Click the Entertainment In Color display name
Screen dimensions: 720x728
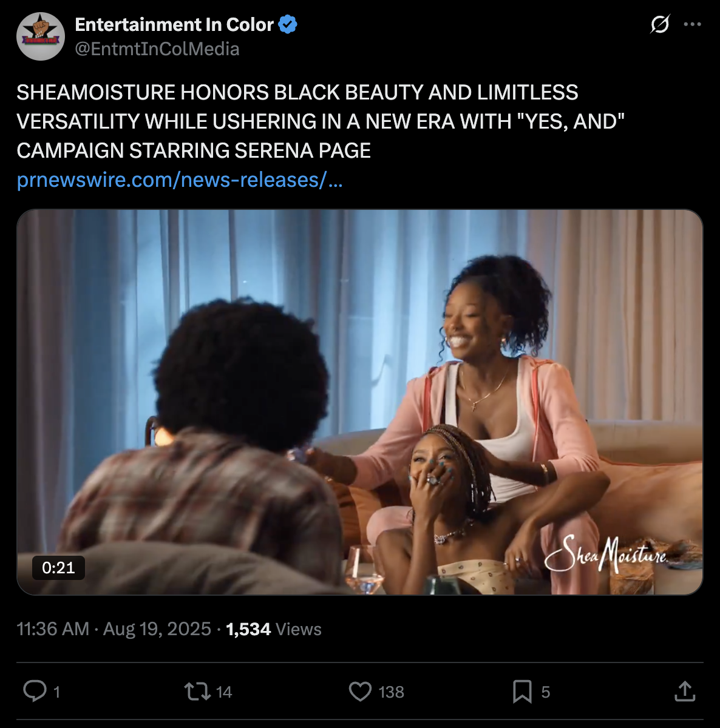(x=174, y=24)
